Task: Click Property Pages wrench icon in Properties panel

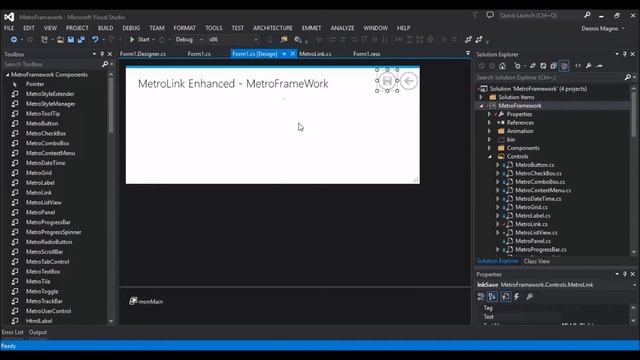Action: [529, 297]
